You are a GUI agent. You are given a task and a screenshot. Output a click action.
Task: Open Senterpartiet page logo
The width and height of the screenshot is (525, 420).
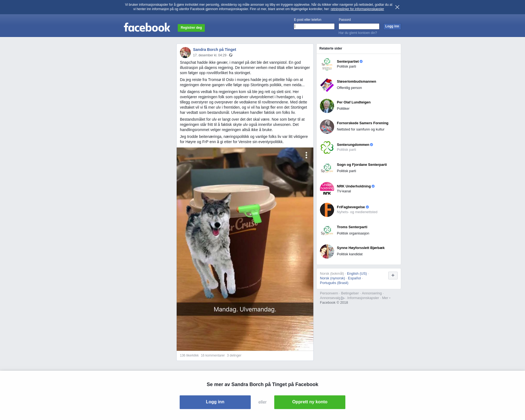click(x=327, y=64)
